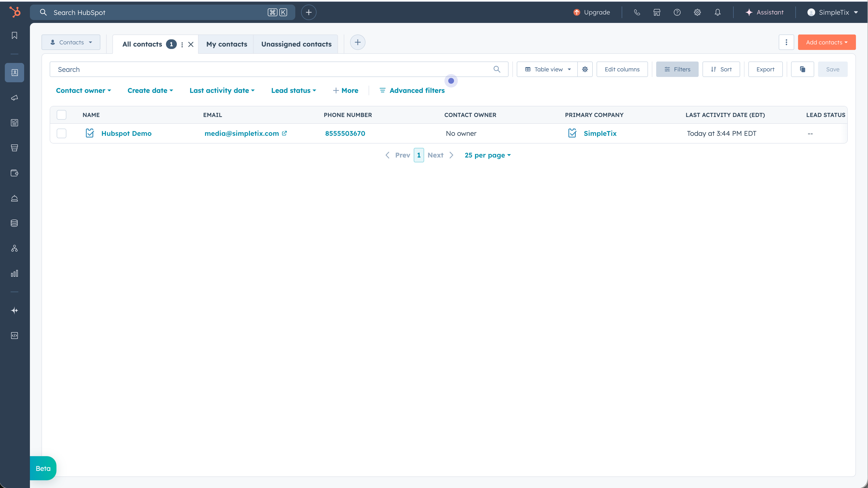Click the Add contacts button

(827, 42)
